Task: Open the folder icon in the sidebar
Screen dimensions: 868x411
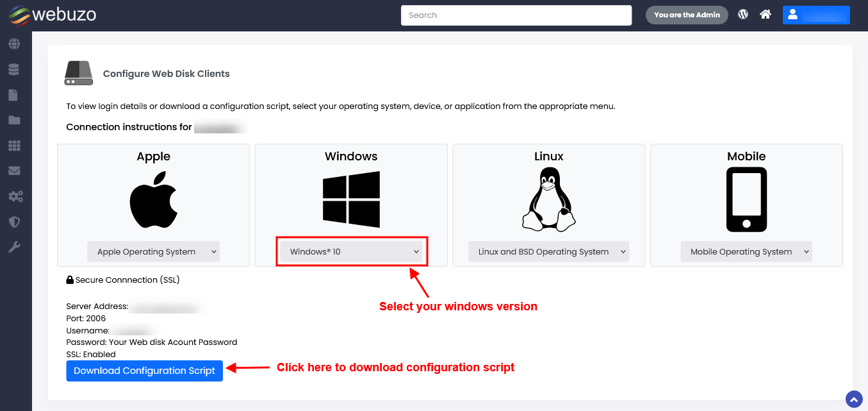Action: [15, 120]
